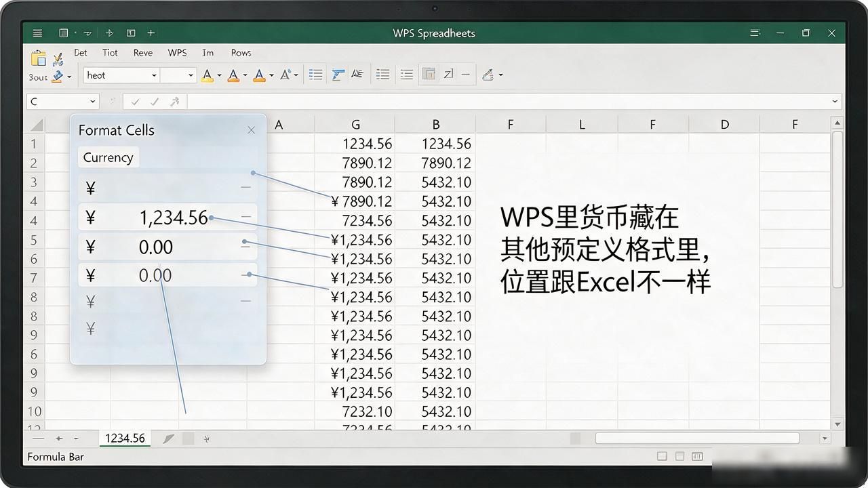Screen dimensions: 868x488
Task: Click the formula bar input field
Action: coord(509,102)
